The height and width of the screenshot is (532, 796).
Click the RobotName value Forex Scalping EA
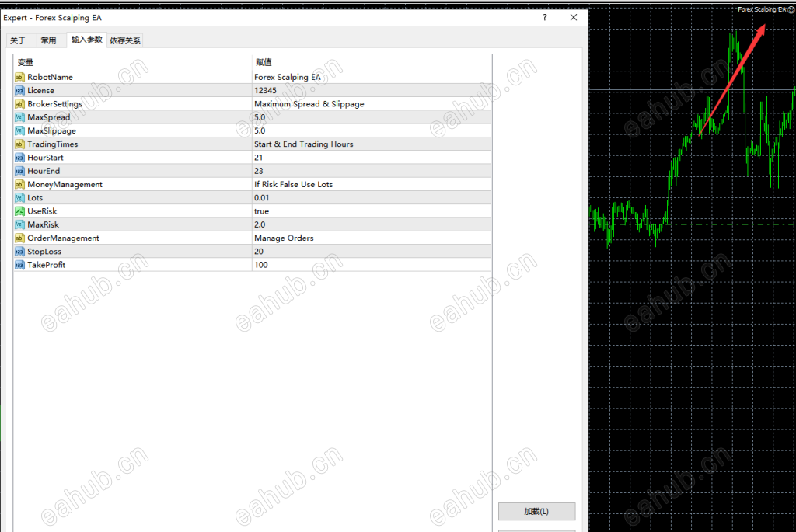[288, 77]
